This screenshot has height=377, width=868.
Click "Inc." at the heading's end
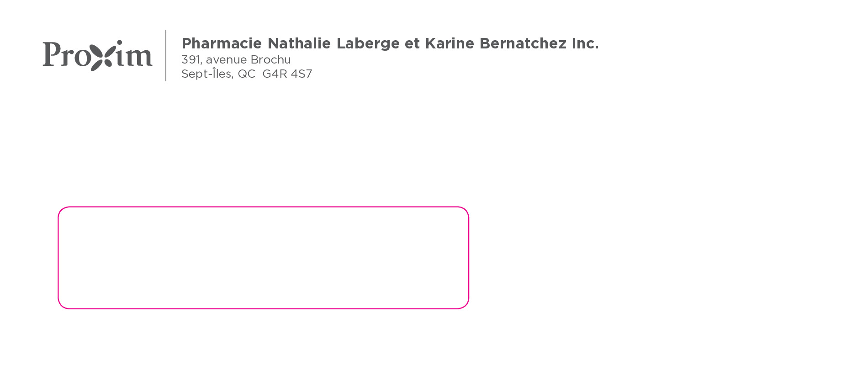pos(585,43)
